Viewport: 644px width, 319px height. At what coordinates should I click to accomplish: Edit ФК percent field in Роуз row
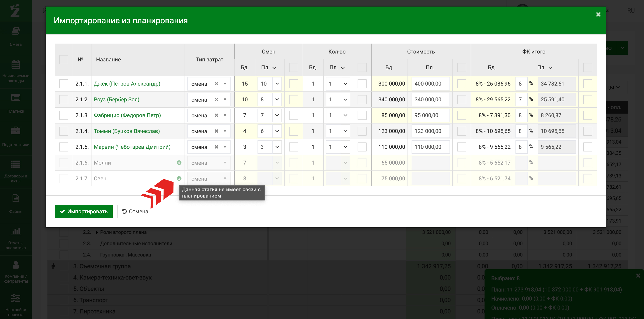point(521,99)
